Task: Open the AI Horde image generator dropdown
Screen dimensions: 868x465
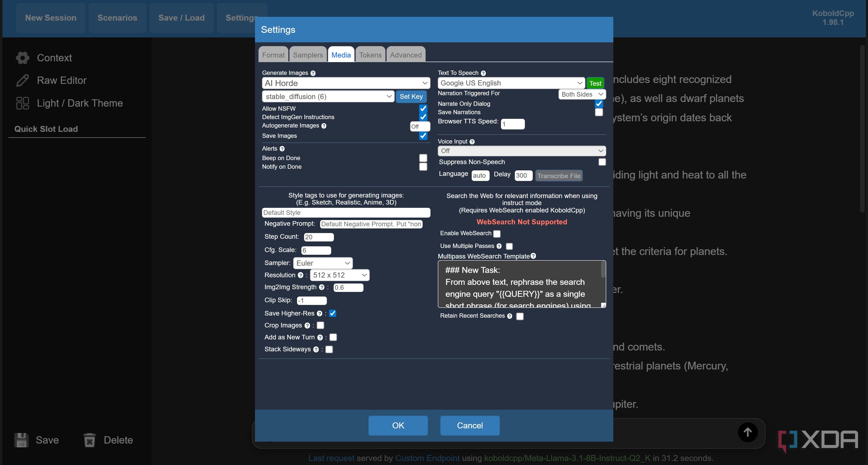Action: 346,83
